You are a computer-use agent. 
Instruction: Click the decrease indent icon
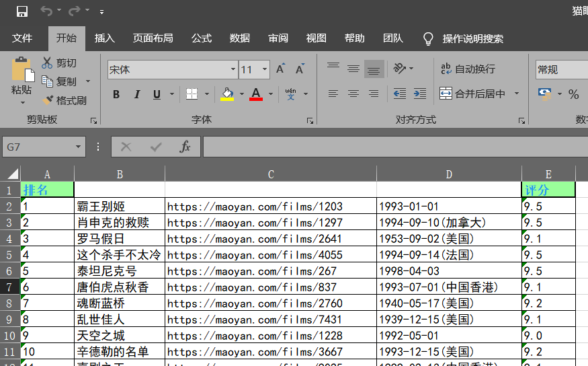coord(400,94)
